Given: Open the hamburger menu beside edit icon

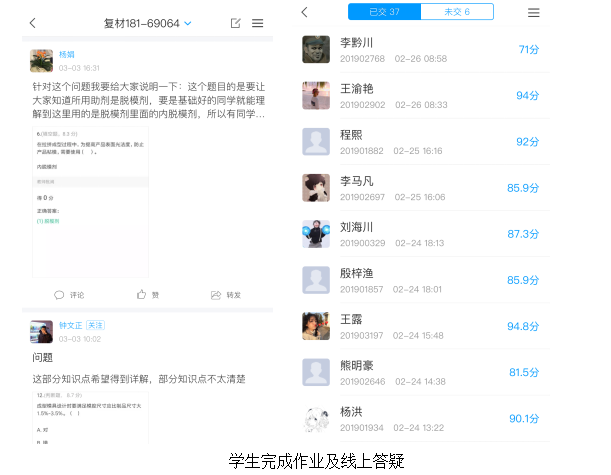Looking at the screenshot, I should coord(258,22).
